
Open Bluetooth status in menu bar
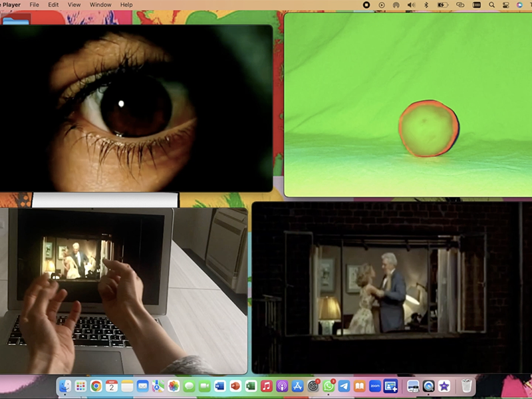pos(427,5)
